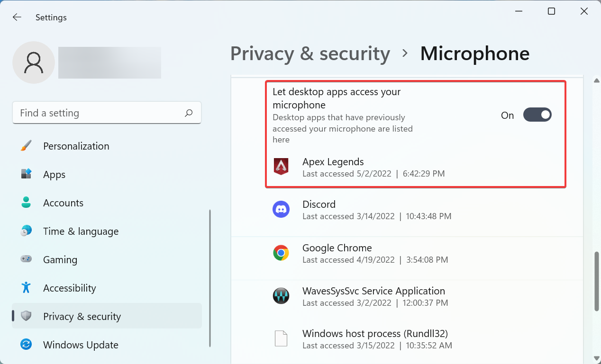The image size is (601, 364).
Task: Go to Accounts settings
Action: (63, 203)
